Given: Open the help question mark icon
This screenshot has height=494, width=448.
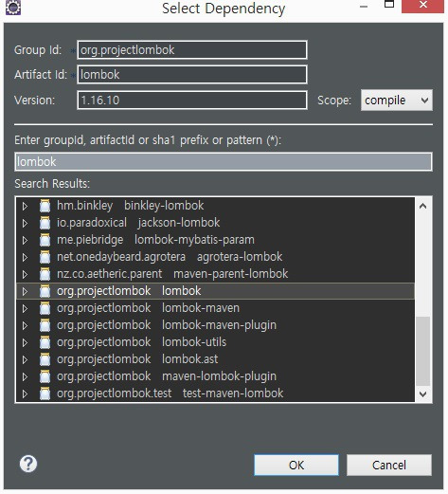Looking at the screenshot, I should coord(28,464).
